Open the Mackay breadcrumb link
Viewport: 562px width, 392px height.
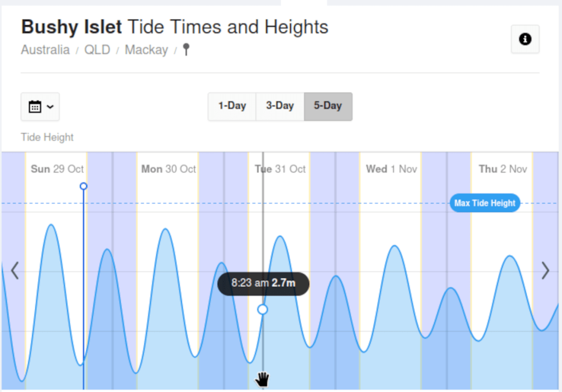[146, 50]
